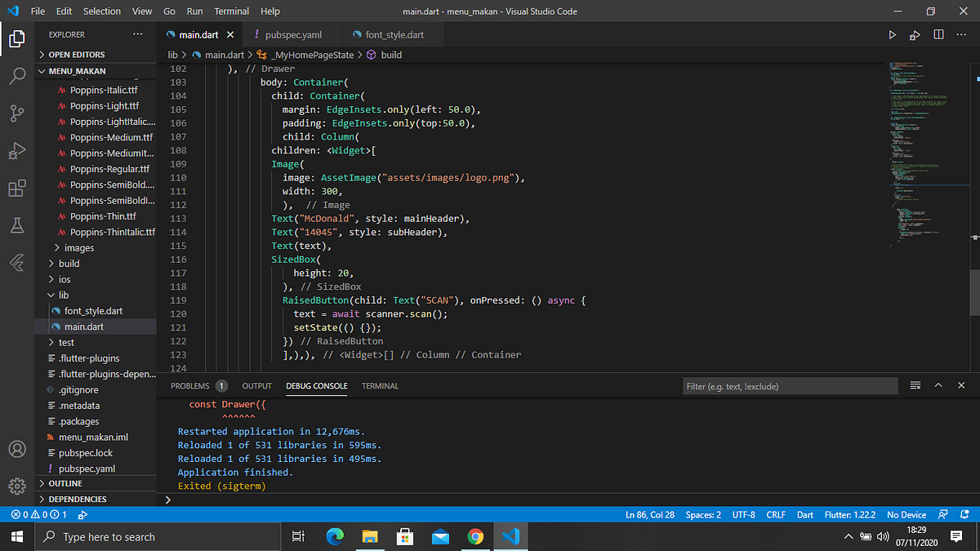Click the Run/play button above the editor
The image size is (980, 551).
pyautogui.click(x=892, y=34)
